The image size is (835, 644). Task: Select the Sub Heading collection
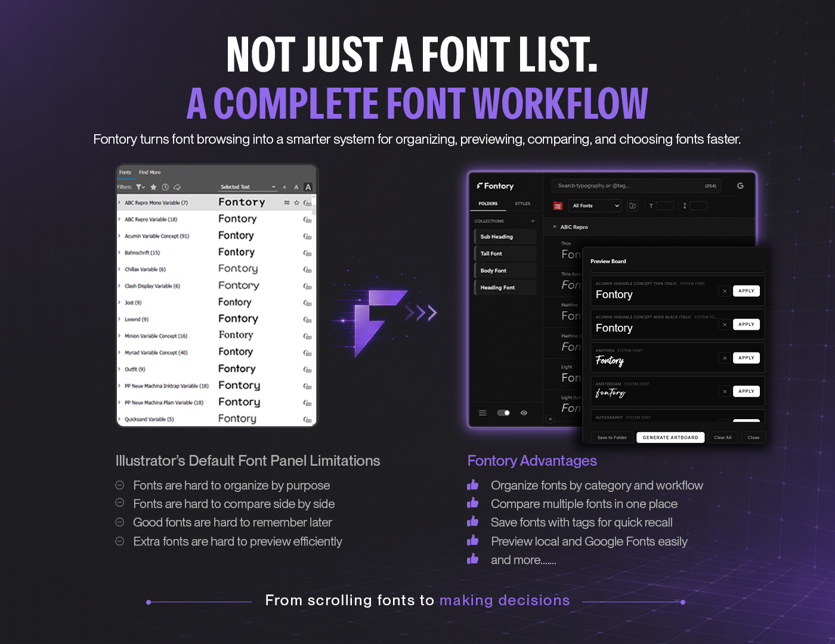point(505,237)
